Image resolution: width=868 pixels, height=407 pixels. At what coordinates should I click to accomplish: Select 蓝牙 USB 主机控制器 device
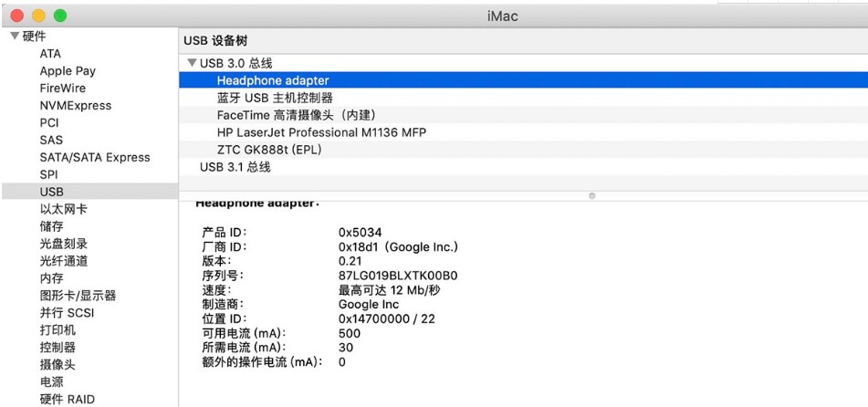click(x=275, y=99)
